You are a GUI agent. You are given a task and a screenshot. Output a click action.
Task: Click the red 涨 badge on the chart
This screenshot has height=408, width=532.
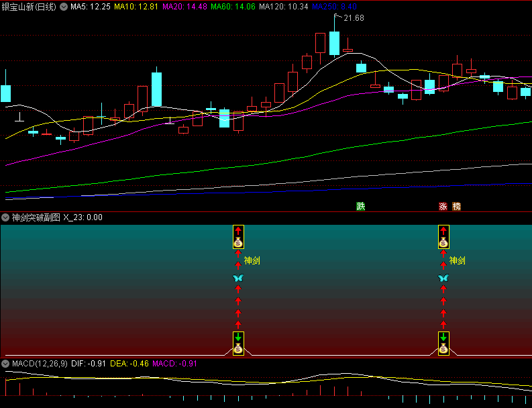tap(443, 206)
